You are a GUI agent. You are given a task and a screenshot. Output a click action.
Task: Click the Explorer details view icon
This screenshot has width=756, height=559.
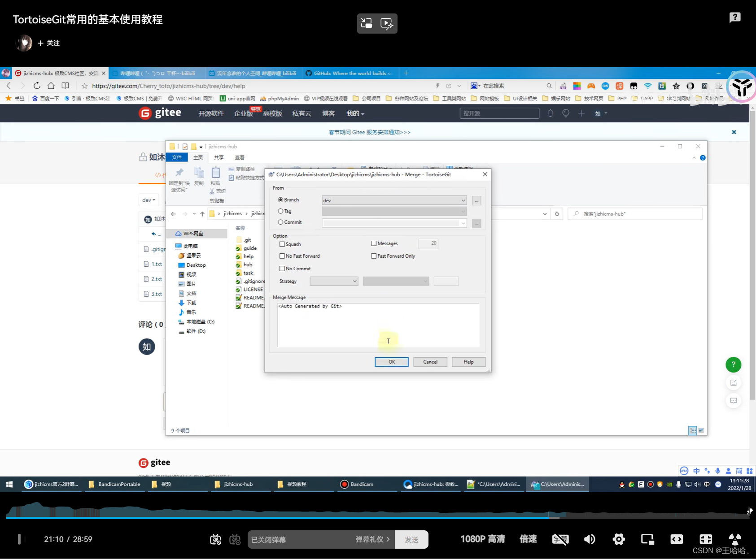point(692,430)
